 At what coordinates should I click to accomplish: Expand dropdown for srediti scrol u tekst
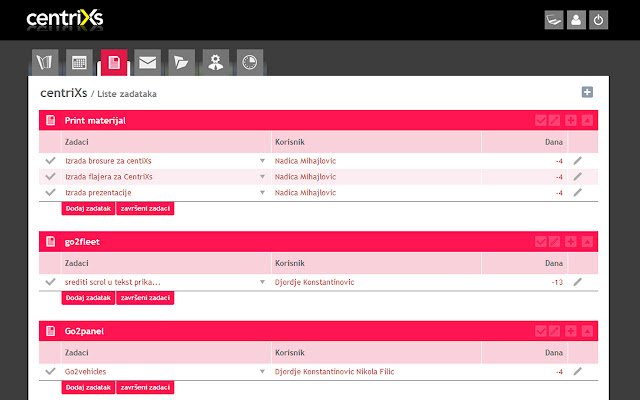(x=262, y=282)
